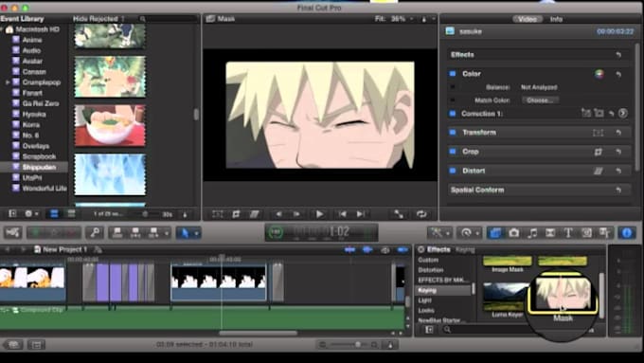Reset the Spatial Conform parameters
Viewport: 644px width, 363px height.
(x=618, y=190)
